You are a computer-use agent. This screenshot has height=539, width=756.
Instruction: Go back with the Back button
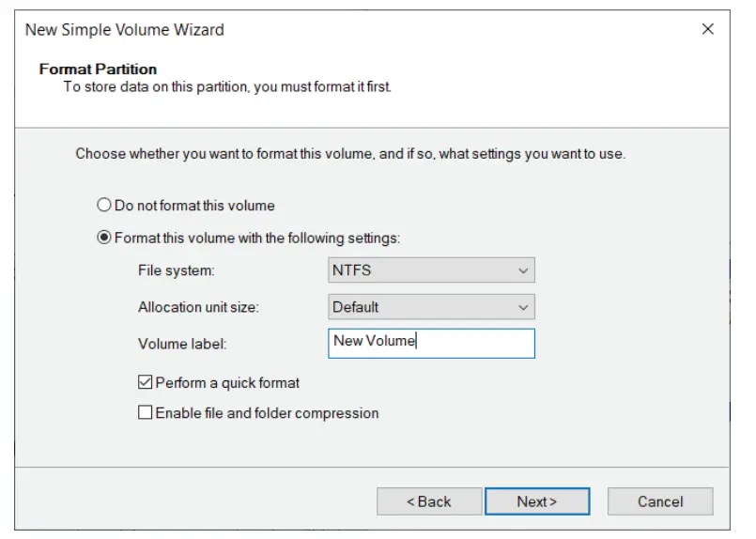pyautogui.click(x=429, y=501)
